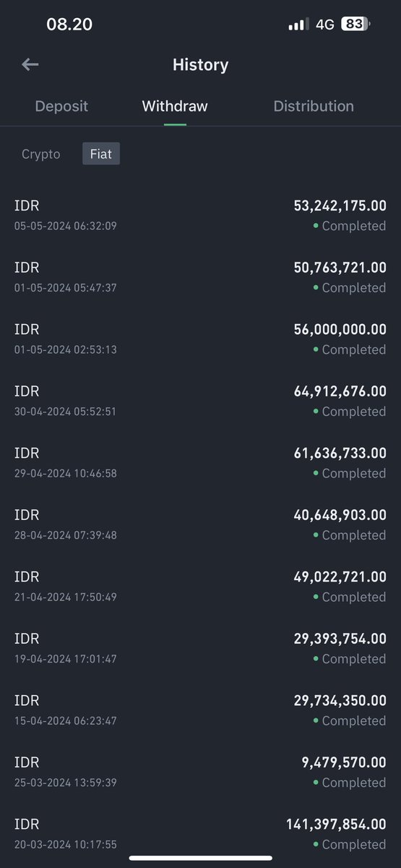This screenshot has width=401, height=868.
Task: Open the 50,763,721.00 IDR withdrawal entry
Action: pyautogui.click(x=200, y=277)
